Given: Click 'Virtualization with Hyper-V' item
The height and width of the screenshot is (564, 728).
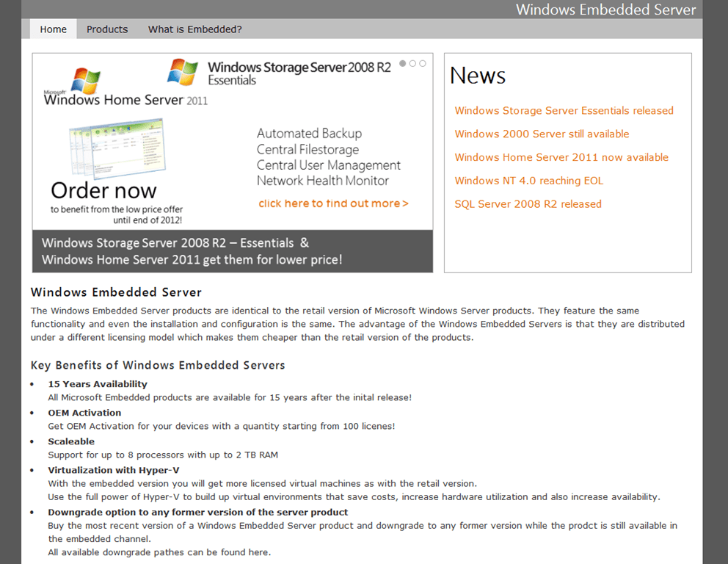Looking at the screenshot, I should (113, 470).
